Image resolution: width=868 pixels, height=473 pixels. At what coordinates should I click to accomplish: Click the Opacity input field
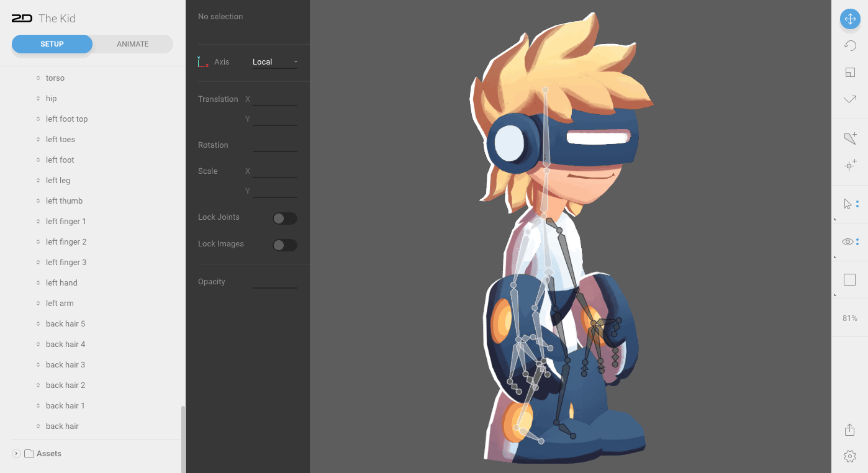(x=275, y=282)
